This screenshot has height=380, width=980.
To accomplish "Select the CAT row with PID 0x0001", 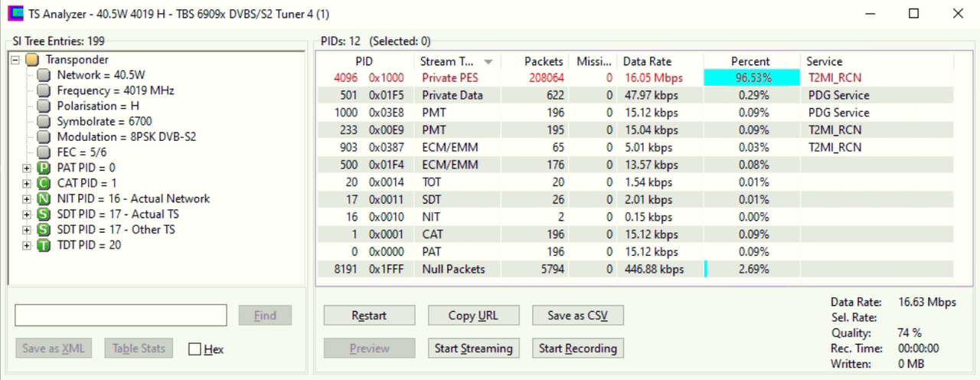I will coord(635,234).
